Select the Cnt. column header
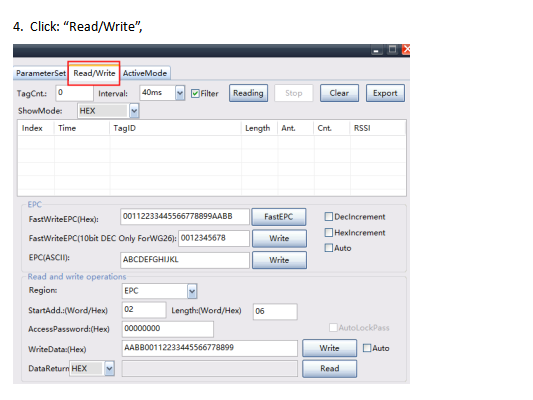Viewport: 533px width, 400px height. 332,128
